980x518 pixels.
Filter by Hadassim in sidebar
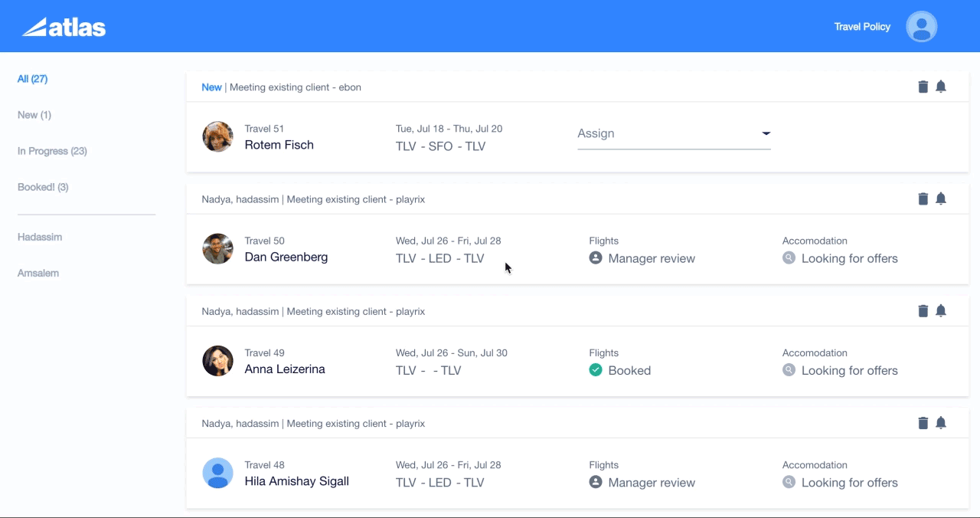click(40, 237)
